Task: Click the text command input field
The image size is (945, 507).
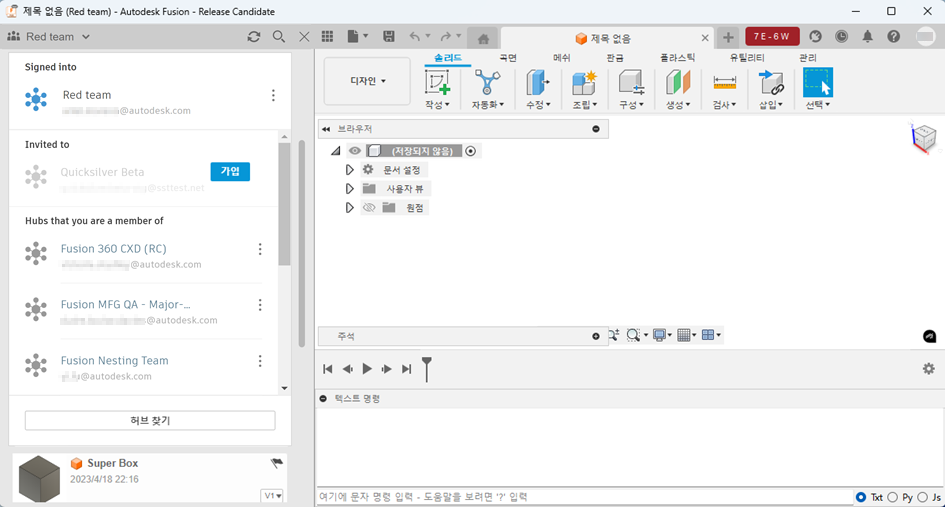Action: [584, 497]
